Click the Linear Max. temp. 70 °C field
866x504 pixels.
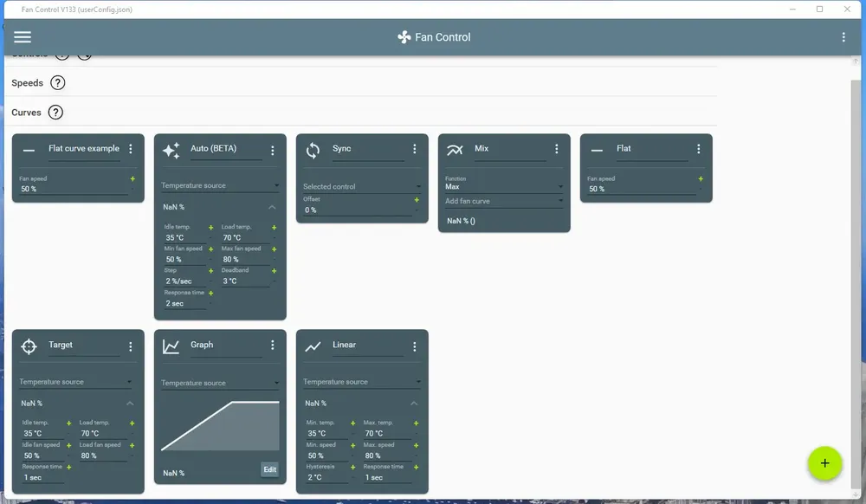pos(386,433)
